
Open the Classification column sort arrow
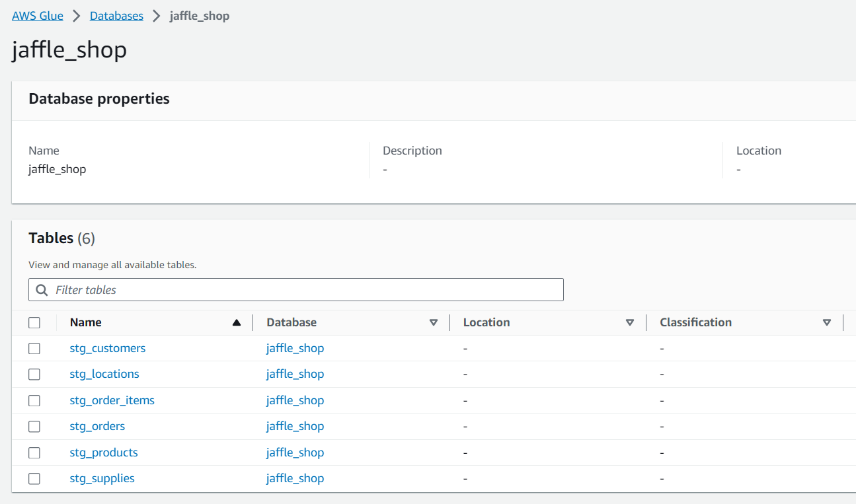coord(826,322)
